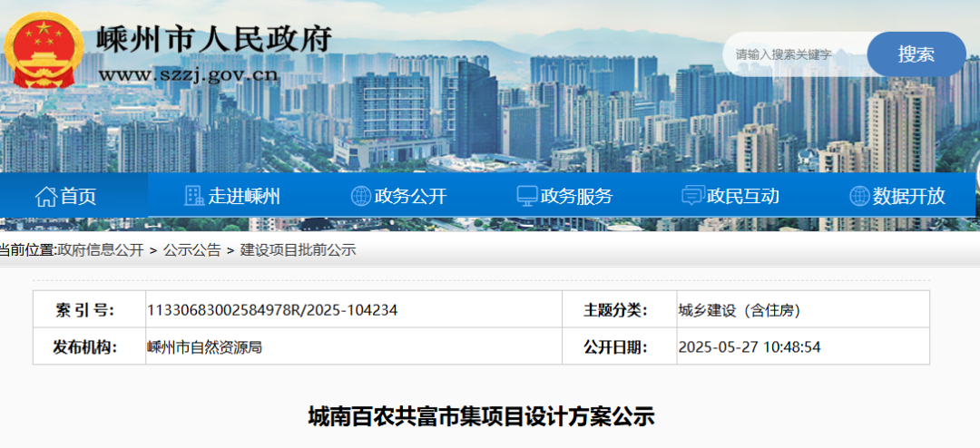Open the 建设项目批前公示 breadcrumb link

pyautogui.click(x=298, y=250)
